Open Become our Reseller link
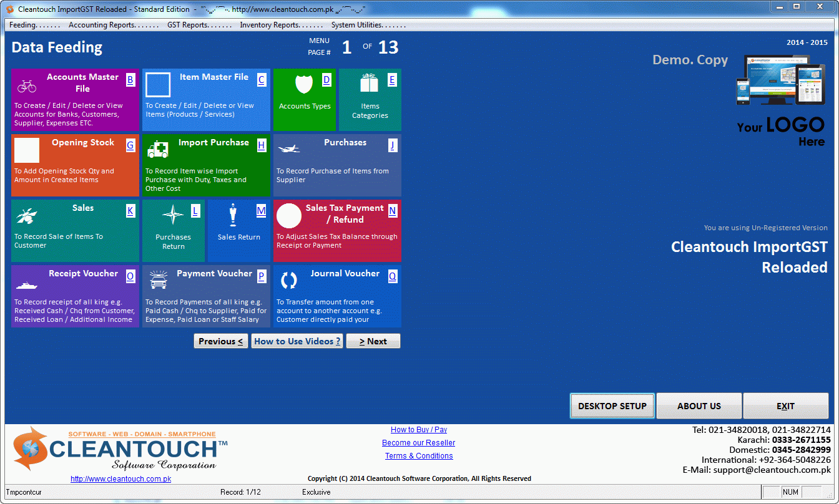Image resolution: width=839 pixels, height=504 pixels. click(419, 443)
